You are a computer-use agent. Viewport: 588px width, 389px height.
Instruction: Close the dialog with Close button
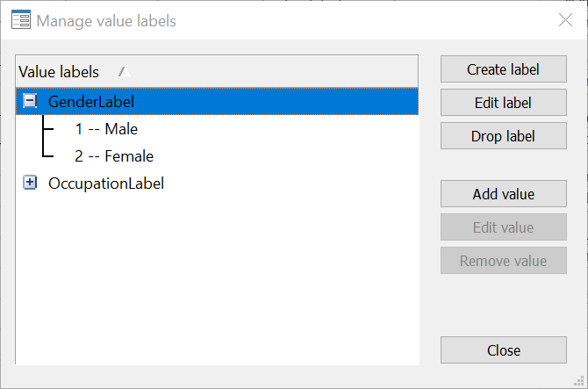[x=503, y=350]
